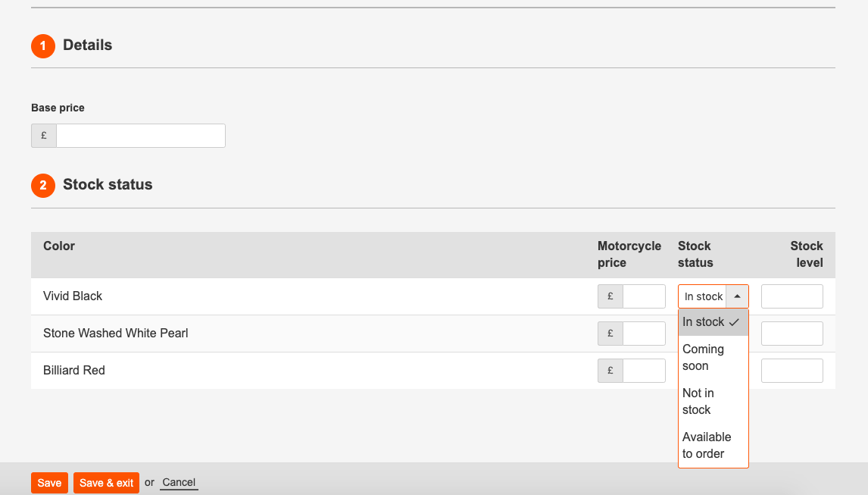Click the £ prefix in Billiard Red row
This screenshot has width=868, height=495.
[610, 371]
